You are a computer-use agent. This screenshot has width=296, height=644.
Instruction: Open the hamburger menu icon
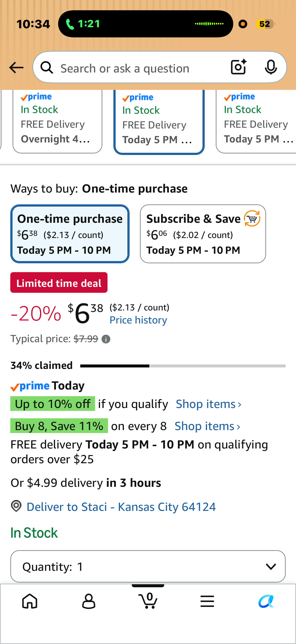207,601
